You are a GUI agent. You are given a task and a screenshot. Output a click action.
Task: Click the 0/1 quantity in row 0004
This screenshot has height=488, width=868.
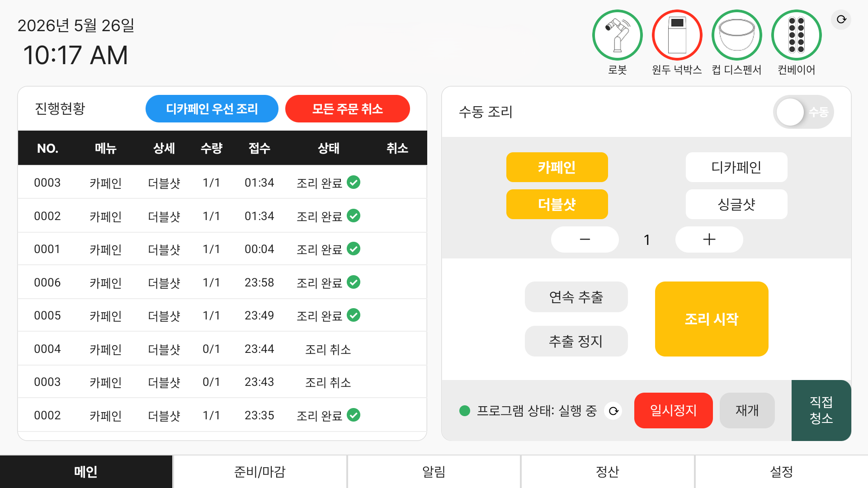pos(211,349)
